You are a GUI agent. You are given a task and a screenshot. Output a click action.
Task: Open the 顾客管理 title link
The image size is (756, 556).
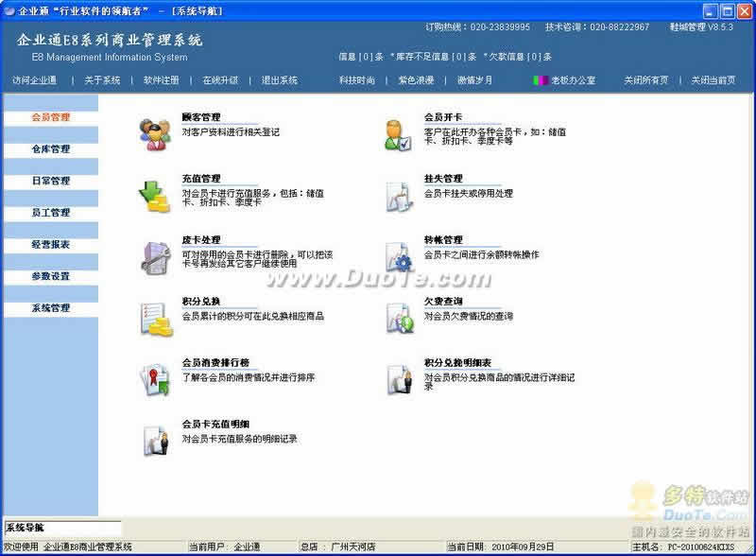click(x=201, y=117)
